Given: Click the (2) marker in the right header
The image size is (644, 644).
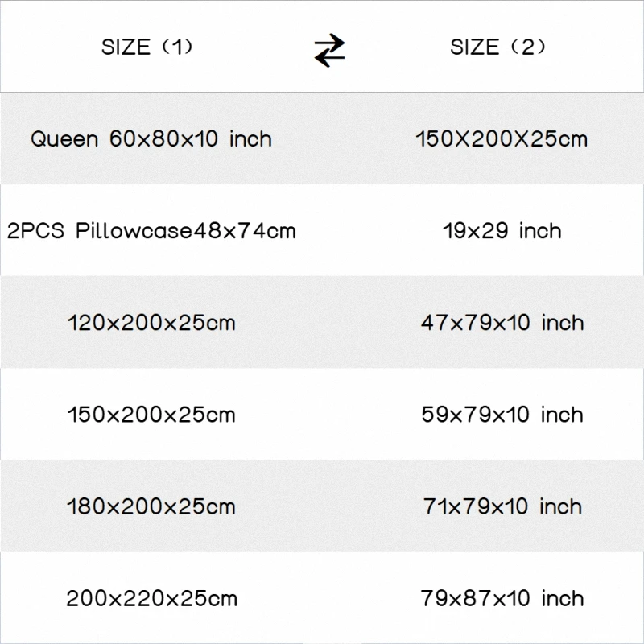Looking at the screenshot, I should [x=528, y=47].
